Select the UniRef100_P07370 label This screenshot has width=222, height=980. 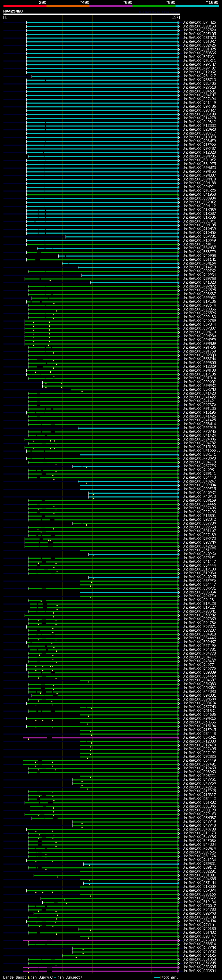[199, 405]
